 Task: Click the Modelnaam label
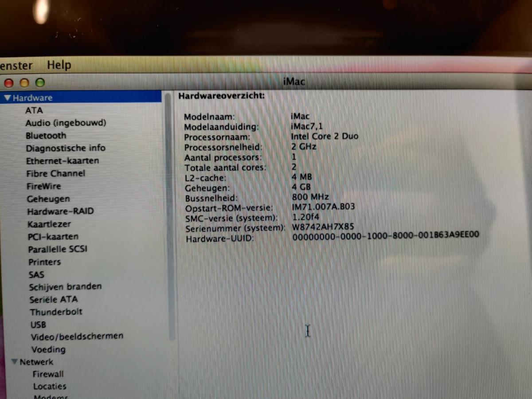tap(209, 117)
